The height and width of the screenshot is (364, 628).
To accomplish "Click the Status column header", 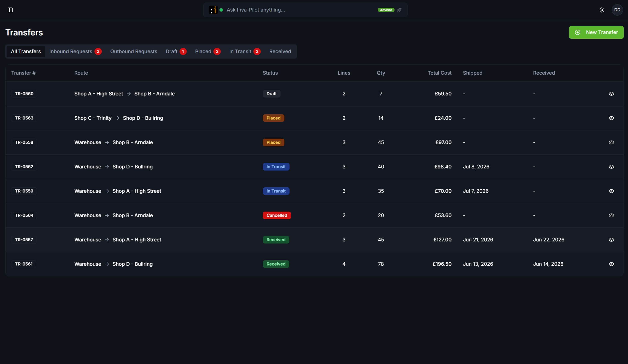I will click(x=270, y=73).
